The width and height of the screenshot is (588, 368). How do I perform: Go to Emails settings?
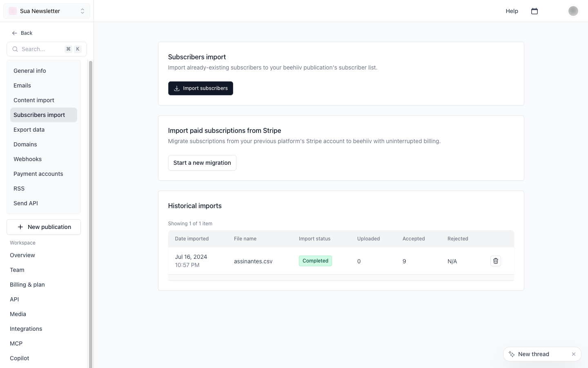point(44,85)
